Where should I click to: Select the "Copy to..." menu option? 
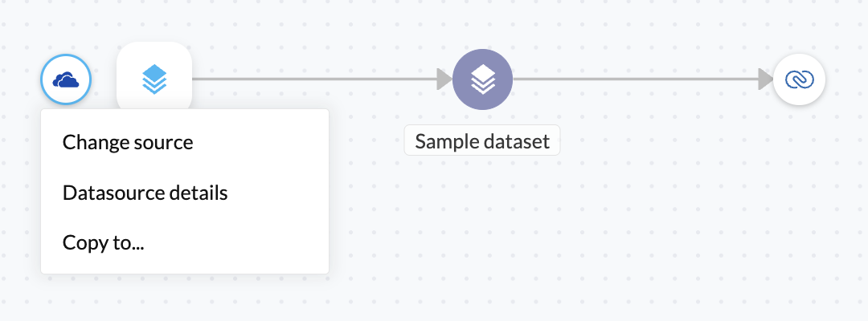point(104,242)
